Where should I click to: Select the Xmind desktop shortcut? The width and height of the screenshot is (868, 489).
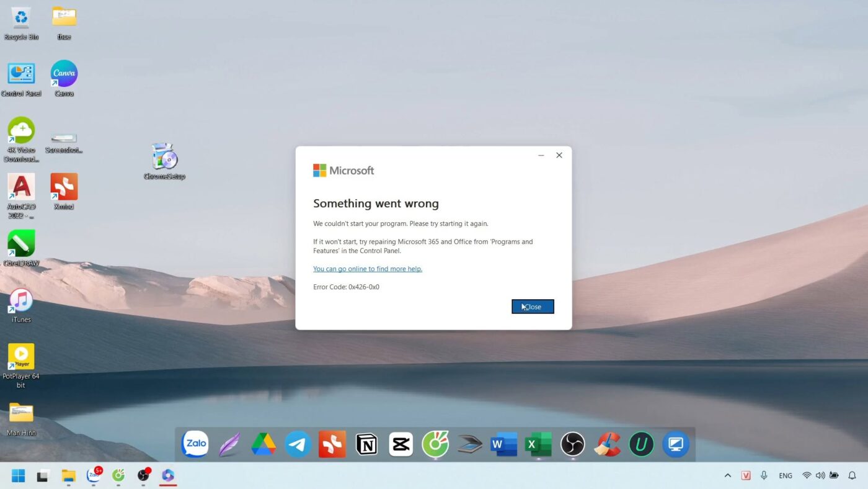click(x=64, y=192)
